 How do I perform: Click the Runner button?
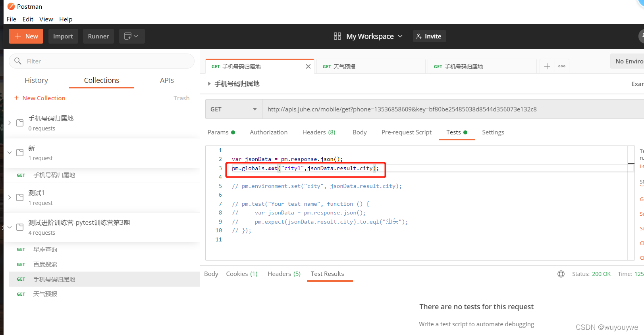point(98,36)
